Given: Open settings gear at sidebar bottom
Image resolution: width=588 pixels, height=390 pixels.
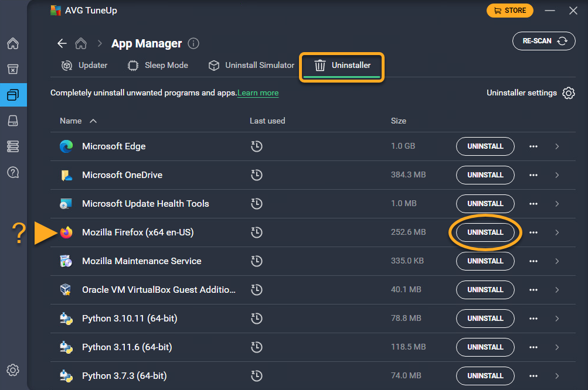Looking at the screenshot, I should (x=13, y=370).
